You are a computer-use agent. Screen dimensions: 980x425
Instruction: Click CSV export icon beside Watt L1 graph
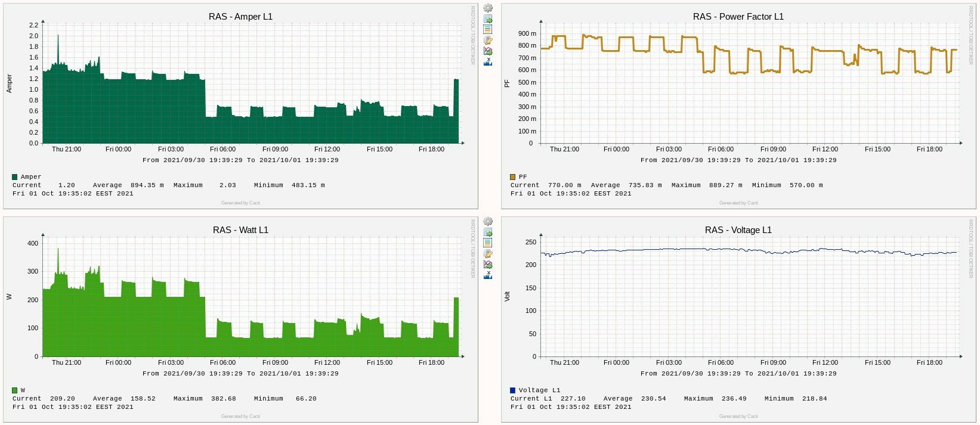click(x=488, y=232)
